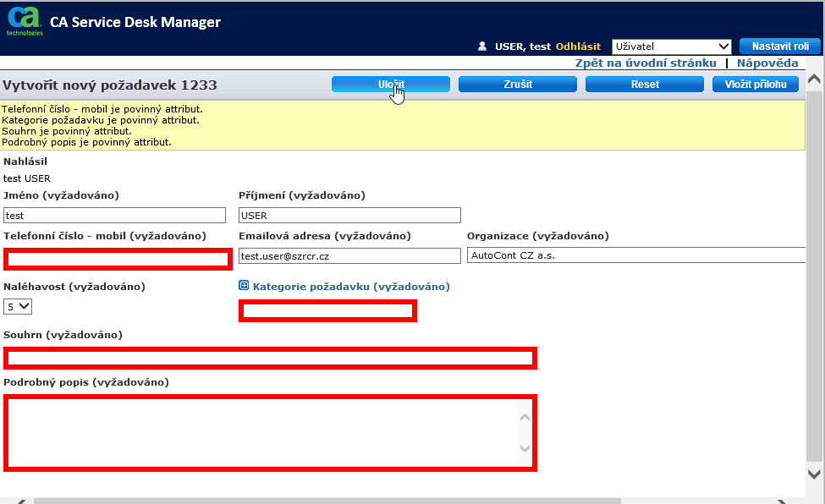This screenshot has height=504, width=825.
Task: Click the Podrobný popis scroll down arrow
Action: pyautogui.click(x=525, y=448)
